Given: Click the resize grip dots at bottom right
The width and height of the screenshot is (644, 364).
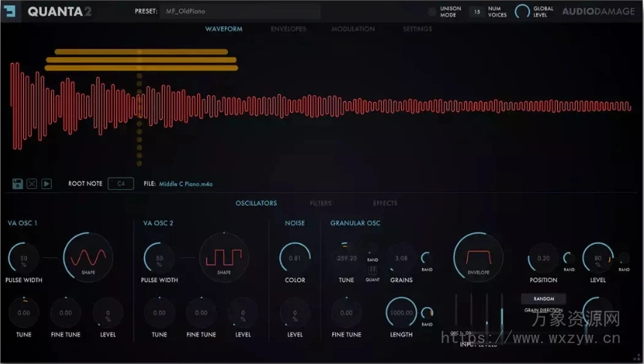Looking at the screenshot, I should [x=637, y=357].
